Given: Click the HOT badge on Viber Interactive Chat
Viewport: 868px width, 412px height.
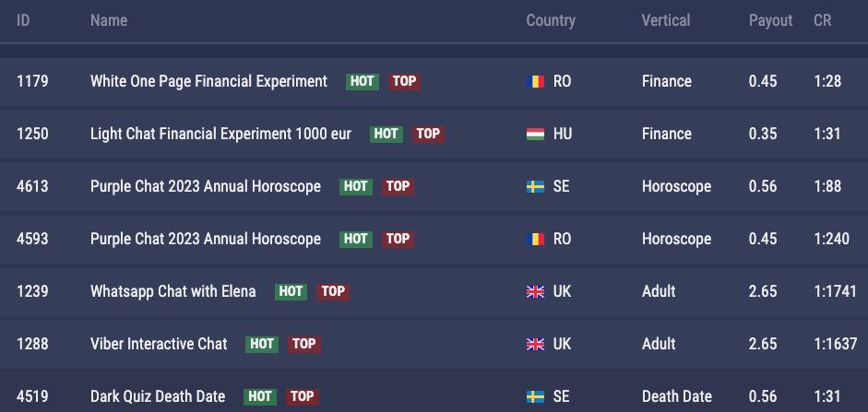Looking at the screenshot, I should click(261, 344).
